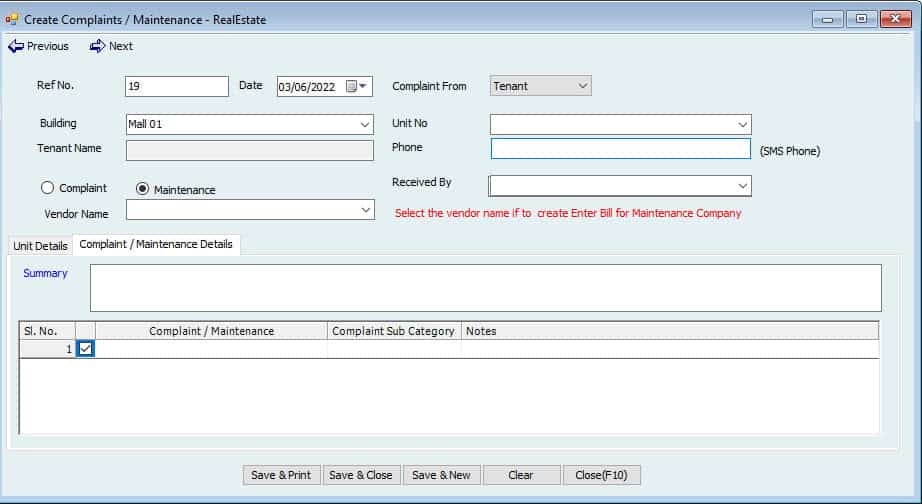Click the Previous arrow icon
The height and width of the screenshot is (504, 922).
coord(16,46)
